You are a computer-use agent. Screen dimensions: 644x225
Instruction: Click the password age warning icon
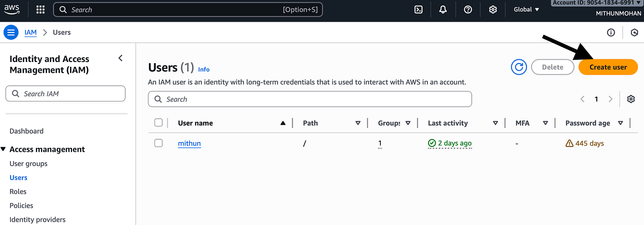[569, 143]
